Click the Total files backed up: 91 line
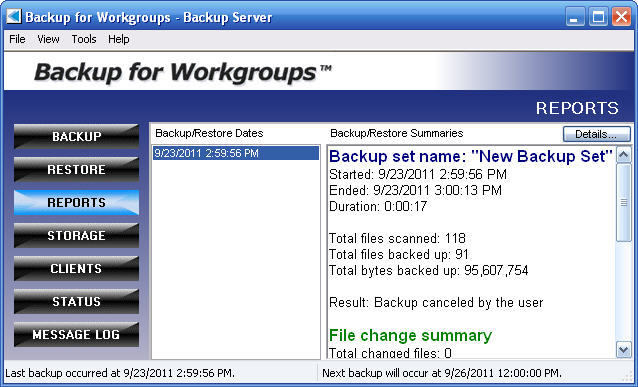The width and height of the screenshot is (638, 387). [x=399, y=254]
